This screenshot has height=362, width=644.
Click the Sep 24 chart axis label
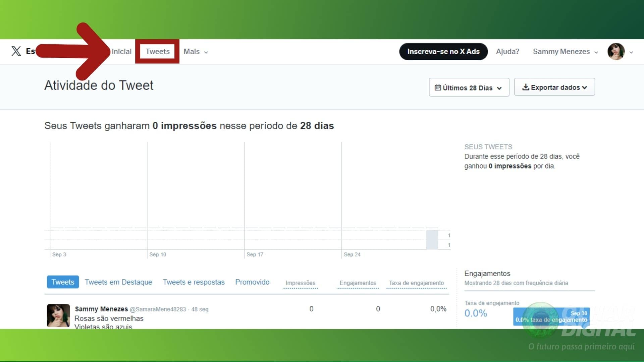point(352,254)
